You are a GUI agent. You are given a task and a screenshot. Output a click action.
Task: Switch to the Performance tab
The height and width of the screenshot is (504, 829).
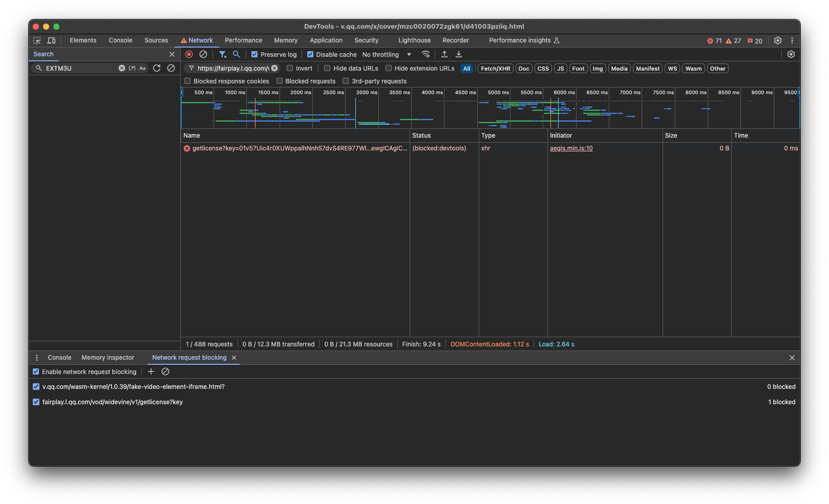click(243, 40)
